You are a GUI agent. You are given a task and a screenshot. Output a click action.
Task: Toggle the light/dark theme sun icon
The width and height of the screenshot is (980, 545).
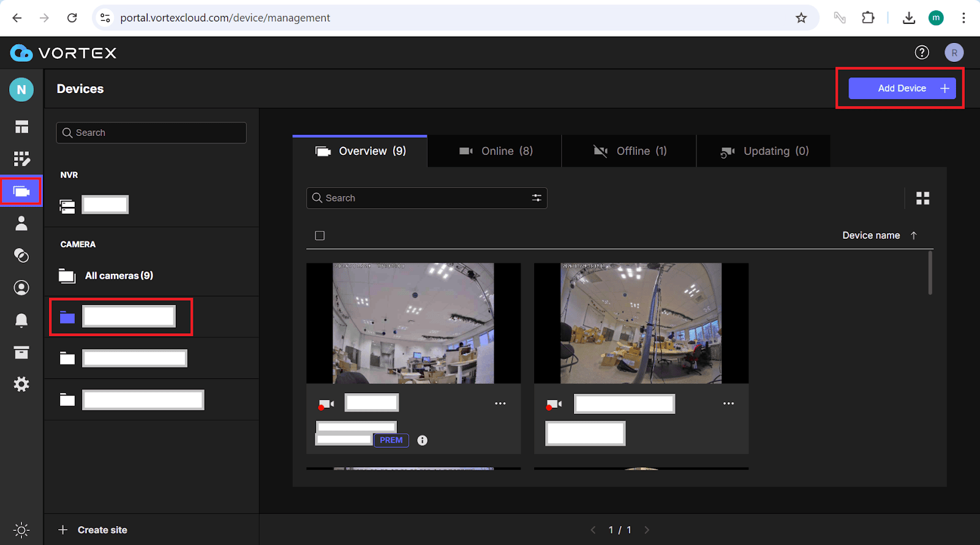click(x=21, y=530)
